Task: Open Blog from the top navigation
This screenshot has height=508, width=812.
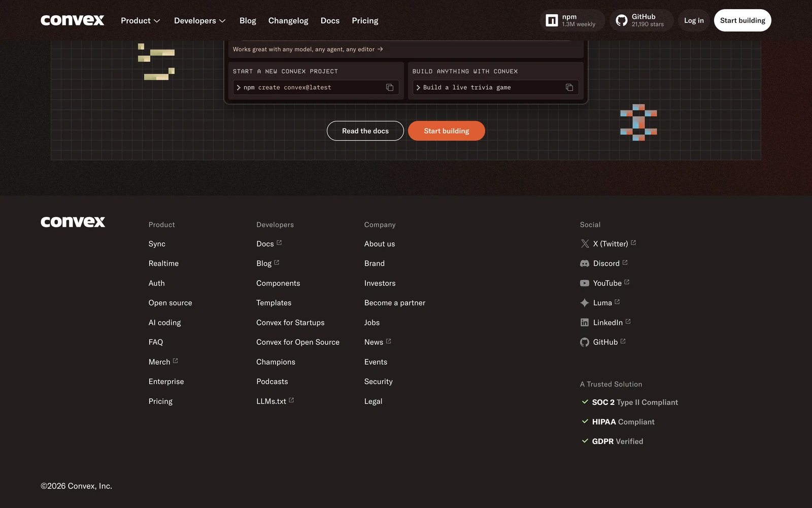Action: click(x=248, y=21)
